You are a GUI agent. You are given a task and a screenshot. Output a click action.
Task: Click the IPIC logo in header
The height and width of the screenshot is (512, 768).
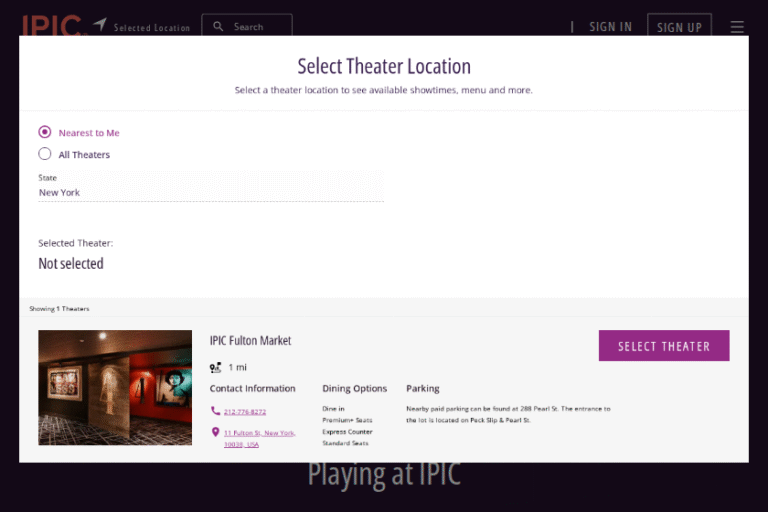[51, 25]
